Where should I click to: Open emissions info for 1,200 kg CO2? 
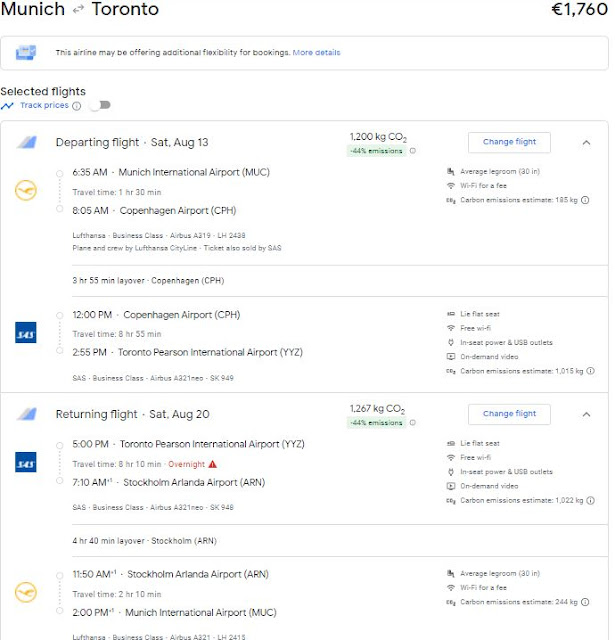click(x=413, y=151)
